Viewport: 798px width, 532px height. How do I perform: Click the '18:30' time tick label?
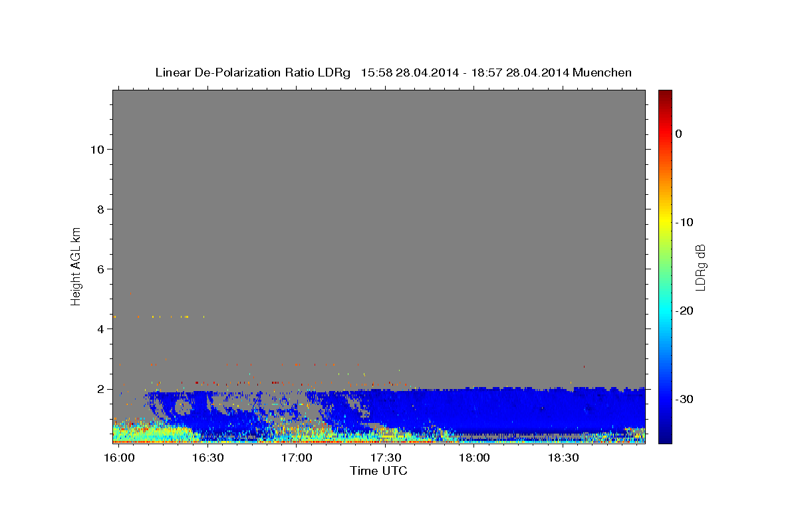pos(564,458)
